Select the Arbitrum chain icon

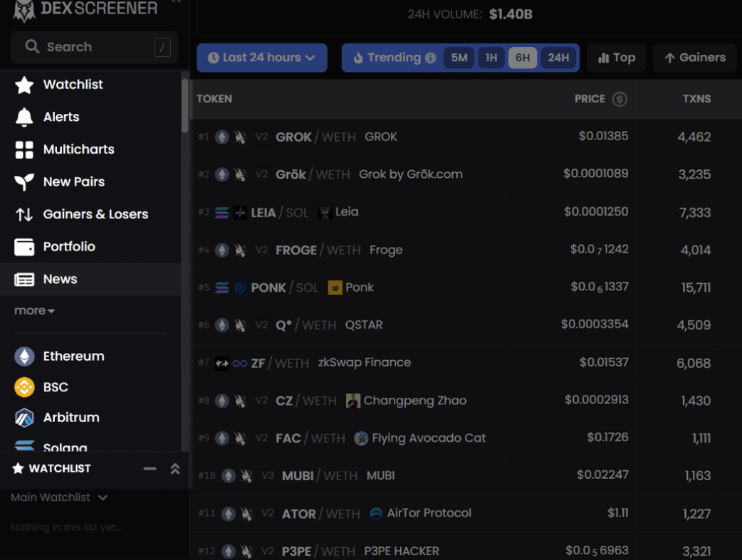24,418
